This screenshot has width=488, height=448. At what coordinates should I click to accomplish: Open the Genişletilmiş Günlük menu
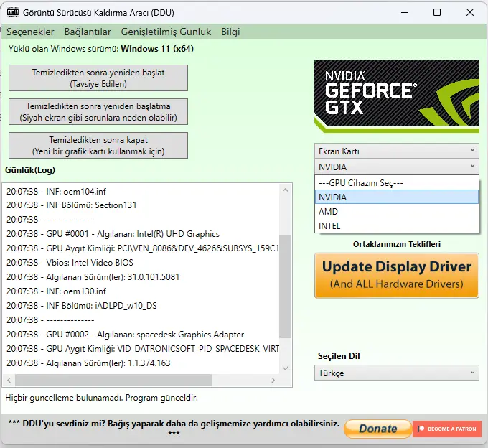point(166,32)
